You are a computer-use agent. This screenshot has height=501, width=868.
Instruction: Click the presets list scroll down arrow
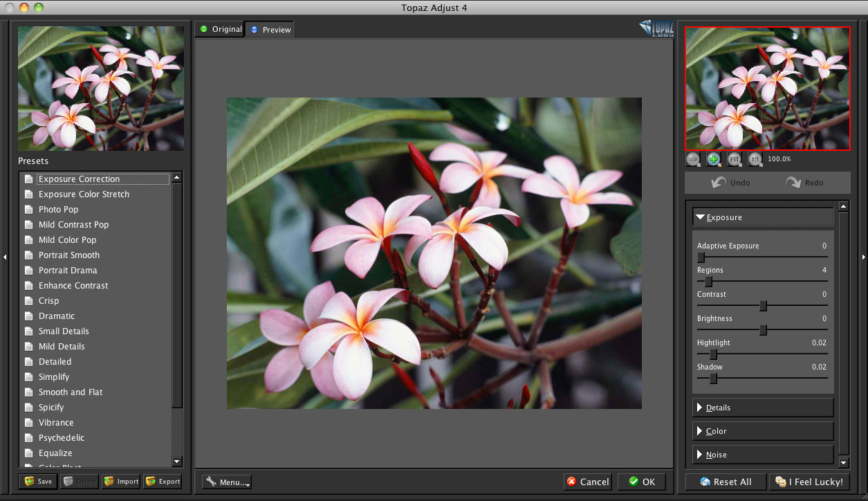pyautogui.click(x=177, y=462)
